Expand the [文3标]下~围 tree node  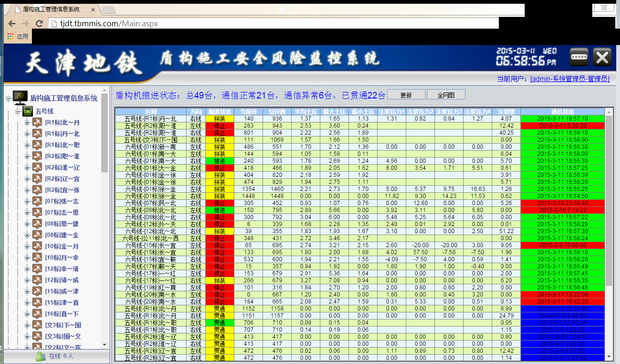tap(27, 326)
